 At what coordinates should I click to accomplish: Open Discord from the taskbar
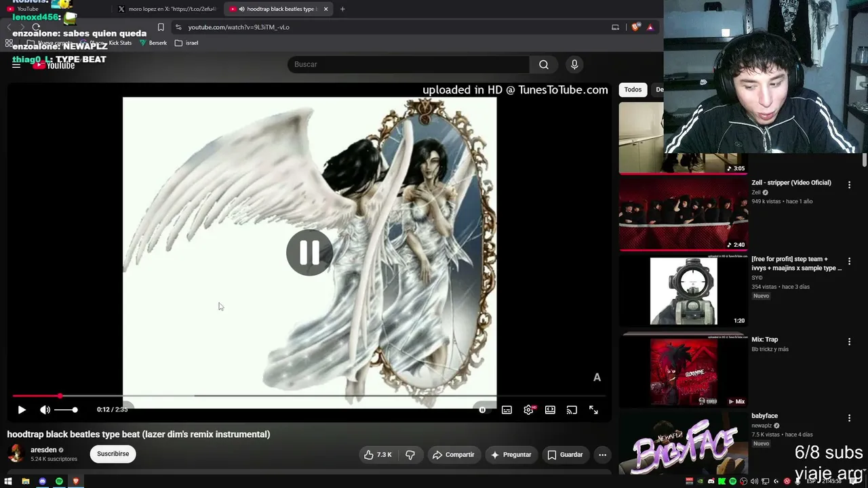click(43, 481)
